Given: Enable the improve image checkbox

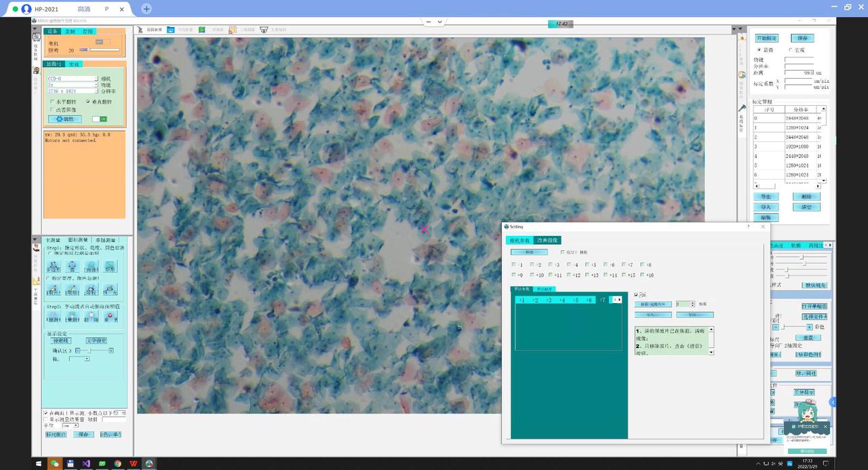Looking at the screenshot, I should click(x=53, y=109).
